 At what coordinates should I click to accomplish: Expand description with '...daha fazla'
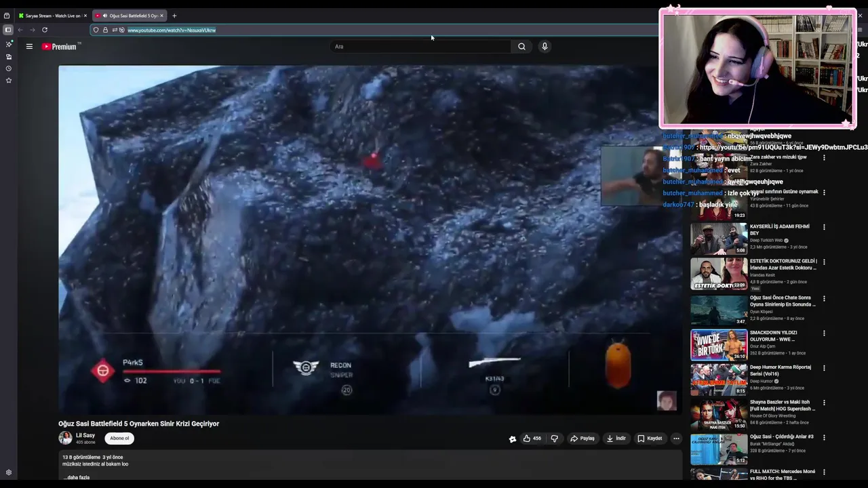pos(77,477)
